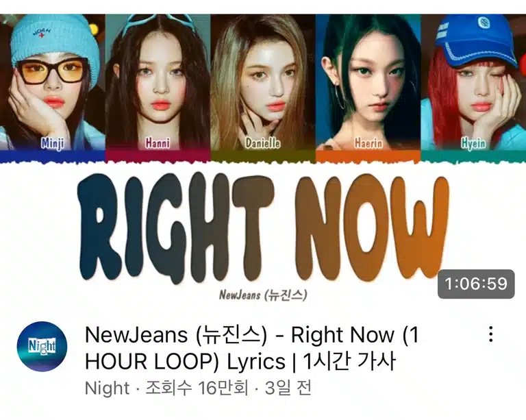526x420 pixels.
Task: Click the Night channel name text
Action: click(108, 388)
